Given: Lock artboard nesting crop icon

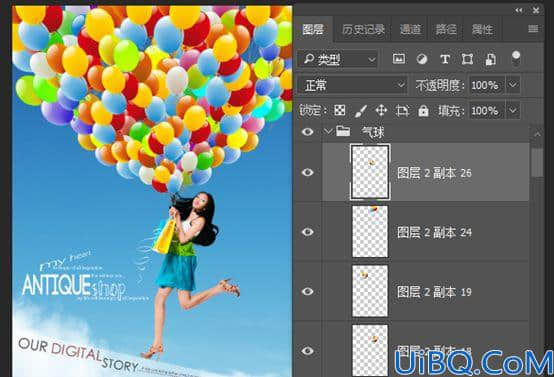Looking at the screenshot, I should click(402, 111).
